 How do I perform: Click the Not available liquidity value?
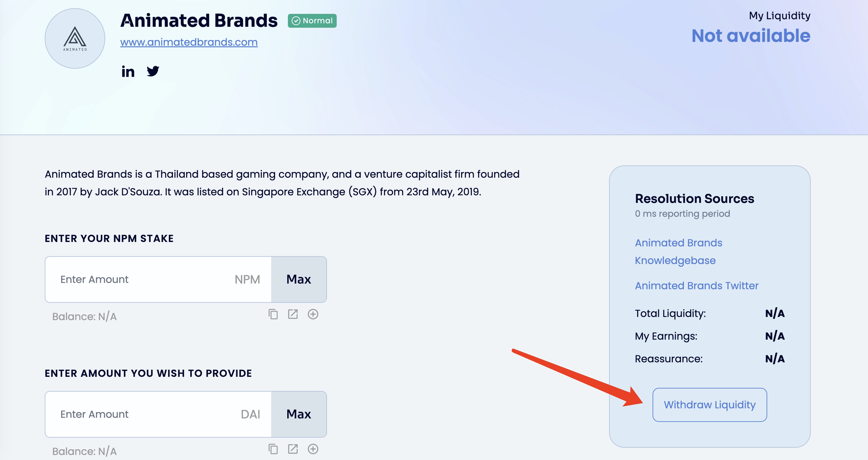tap(751, 36)
